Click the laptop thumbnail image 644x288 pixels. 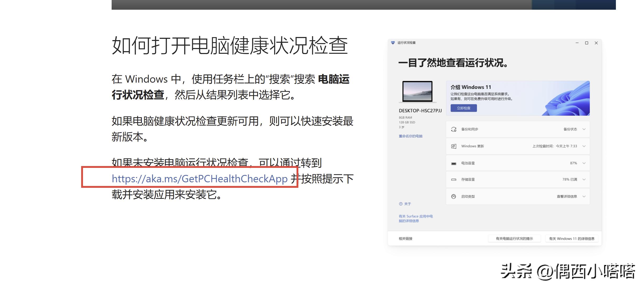click(417, 92)
